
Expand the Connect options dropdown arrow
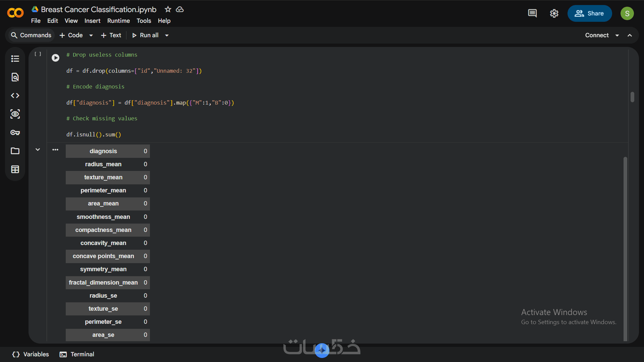(x=617, y=35)
